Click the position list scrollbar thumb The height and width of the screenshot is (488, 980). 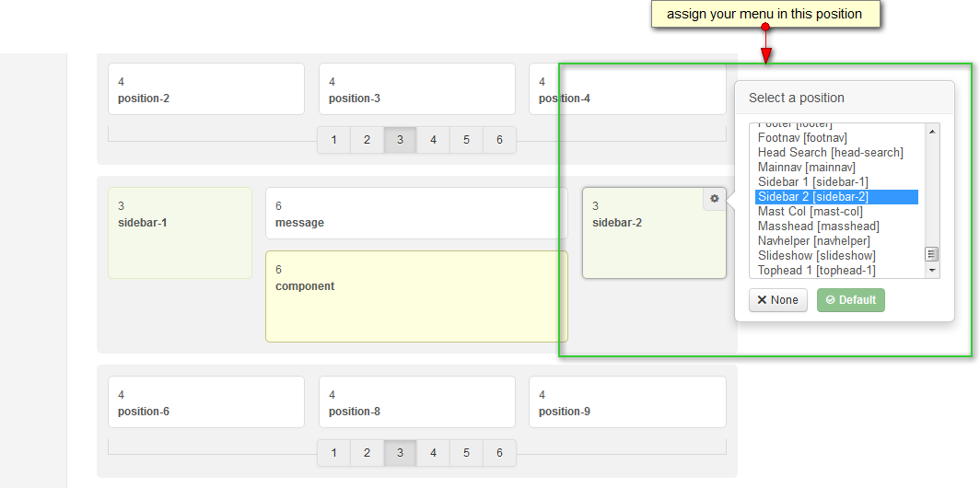[931, 254]
